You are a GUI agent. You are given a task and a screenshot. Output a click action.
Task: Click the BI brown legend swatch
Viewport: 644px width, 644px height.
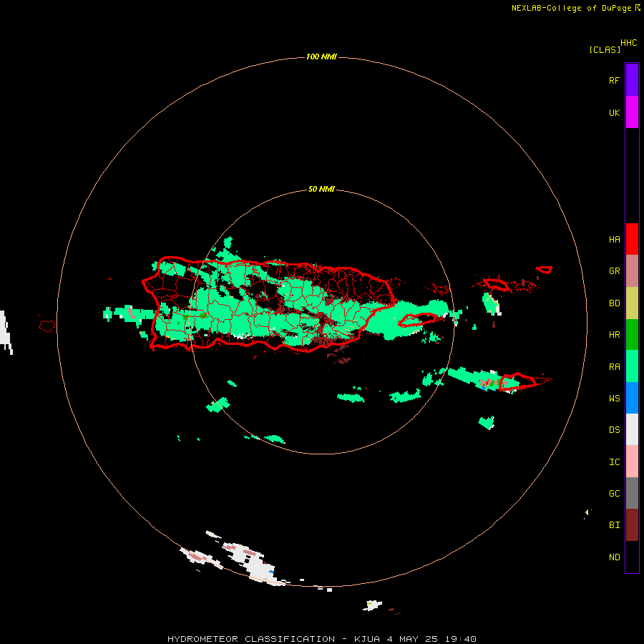point(632,525)
